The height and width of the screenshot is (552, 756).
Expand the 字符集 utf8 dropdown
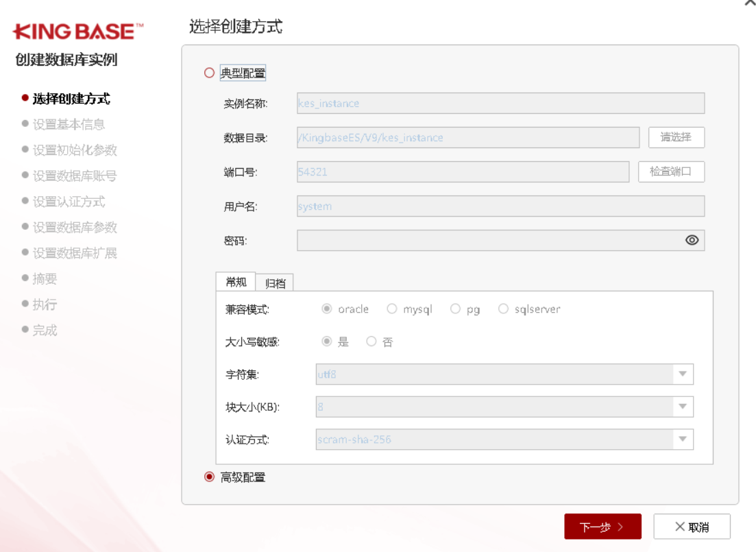(x=682, y=374)
